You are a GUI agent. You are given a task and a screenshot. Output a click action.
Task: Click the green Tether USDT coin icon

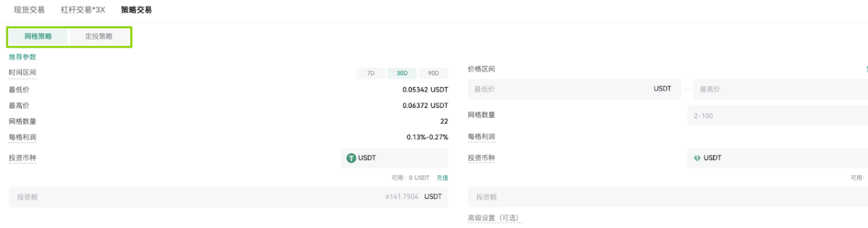click(351, 158)
